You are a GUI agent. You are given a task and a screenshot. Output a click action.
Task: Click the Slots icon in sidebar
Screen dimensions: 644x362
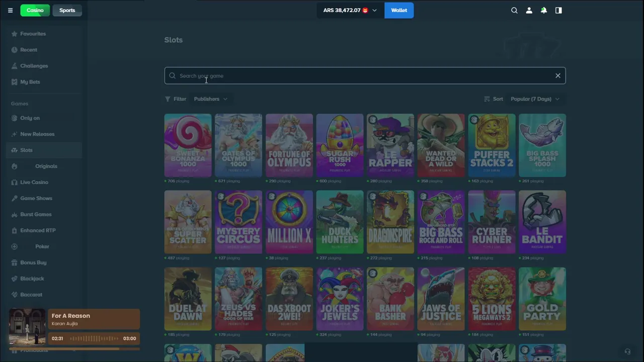15,150
